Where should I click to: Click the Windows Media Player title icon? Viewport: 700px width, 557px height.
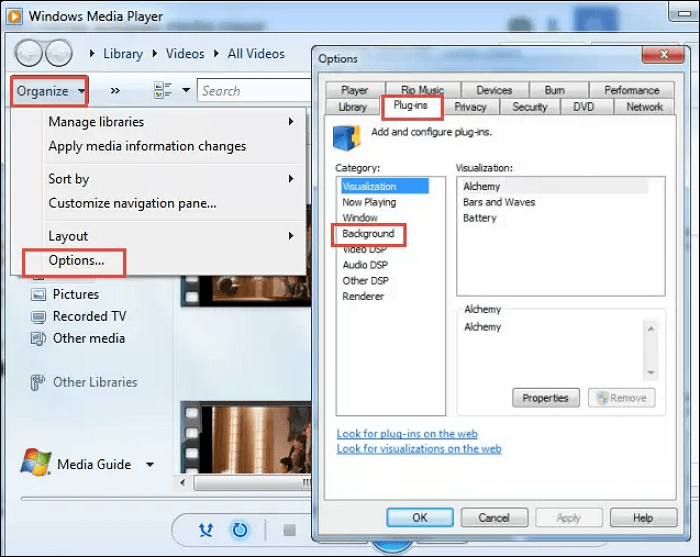pyautogui.click(x=14, y=17)
